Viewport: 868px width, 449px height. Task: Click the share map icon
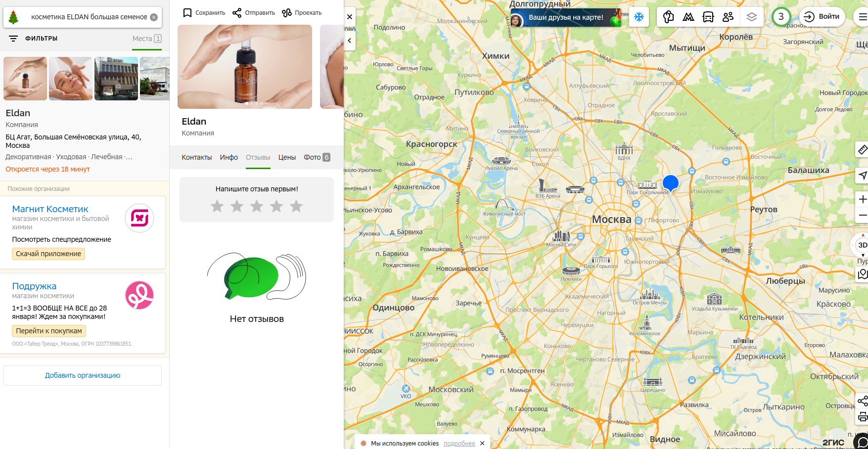[x=862, y=401]
